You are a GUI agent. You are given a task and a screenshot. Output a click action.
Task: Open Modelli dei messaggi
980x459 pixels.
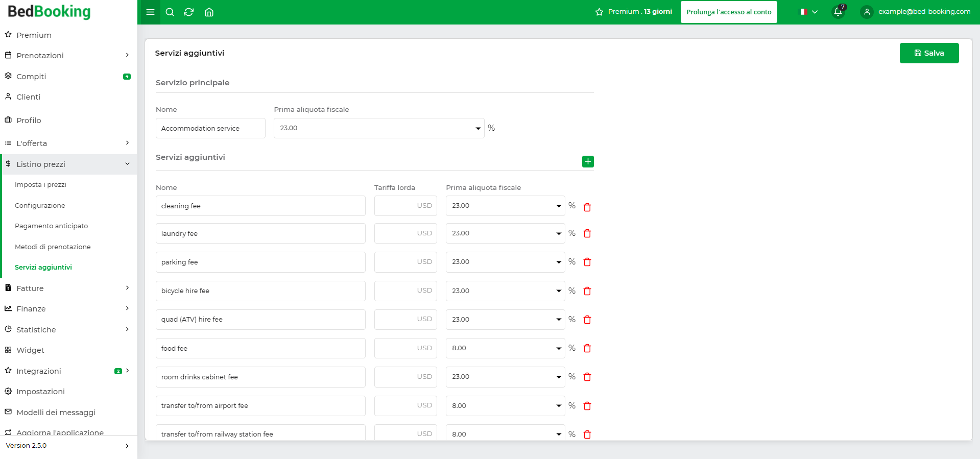tap(68, 412)
